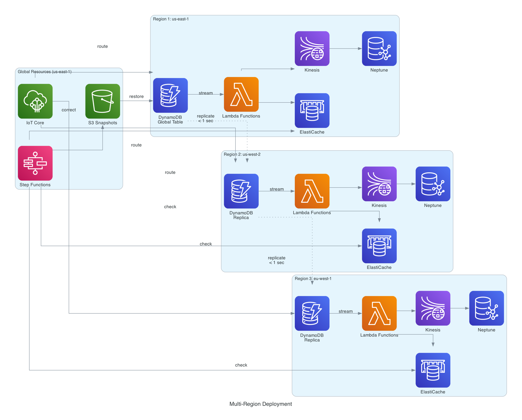Click the IoT Core icon

click(35, 101)
